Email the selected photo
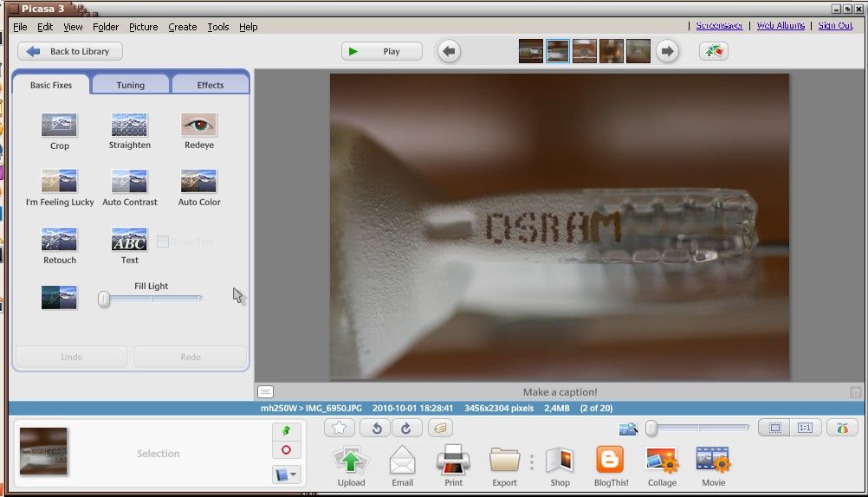868x497 pixels. point(403,466)
